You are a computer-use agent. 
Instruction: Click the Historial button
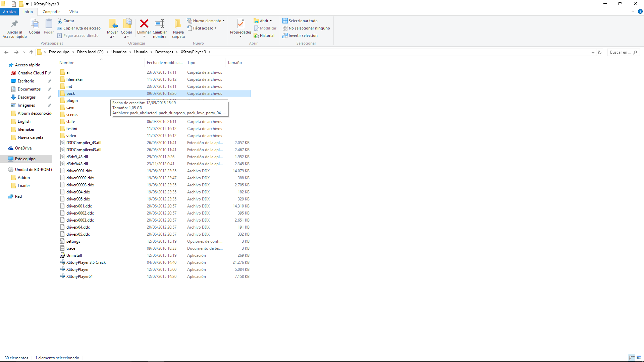[264, 36]
